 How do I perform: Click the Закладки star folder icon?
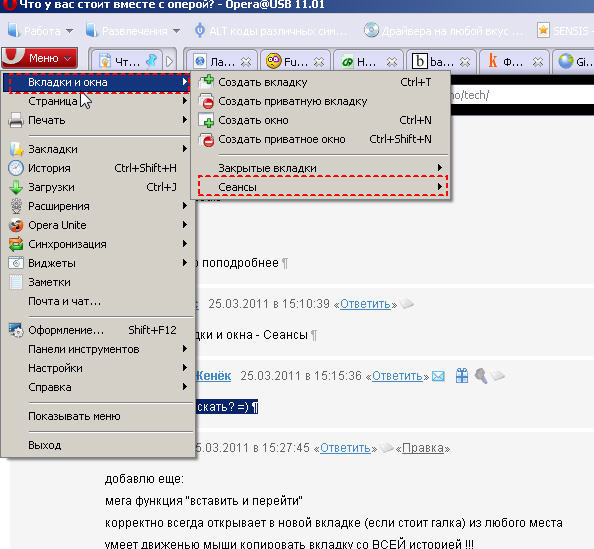pyautogui.click(x=16, y=149)
